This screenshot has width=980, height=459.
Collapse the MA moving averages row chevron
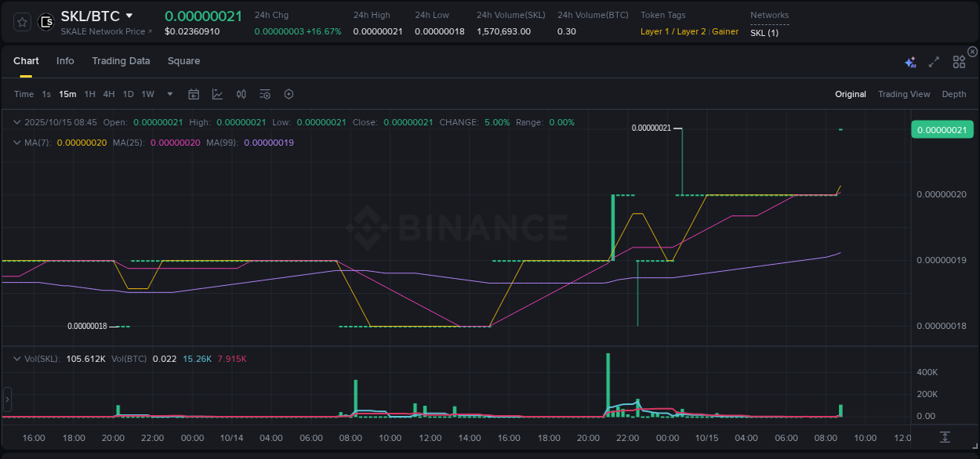pos(17,143)
